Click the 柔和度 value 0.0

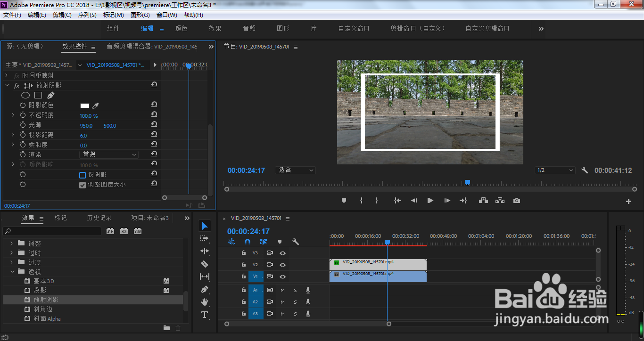[83, 146]
